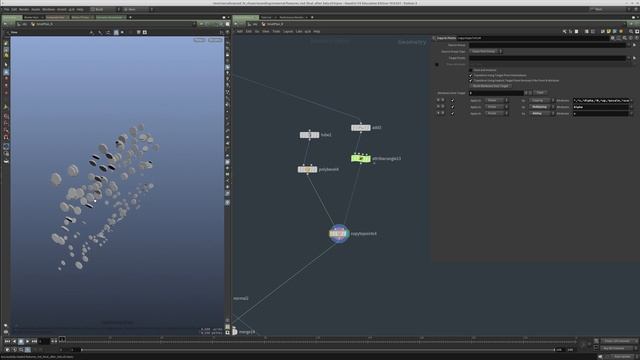This screenshot has height=360, width=640.
Task: Open the No cam camera dropdown
Action: (x=215, y=40)
